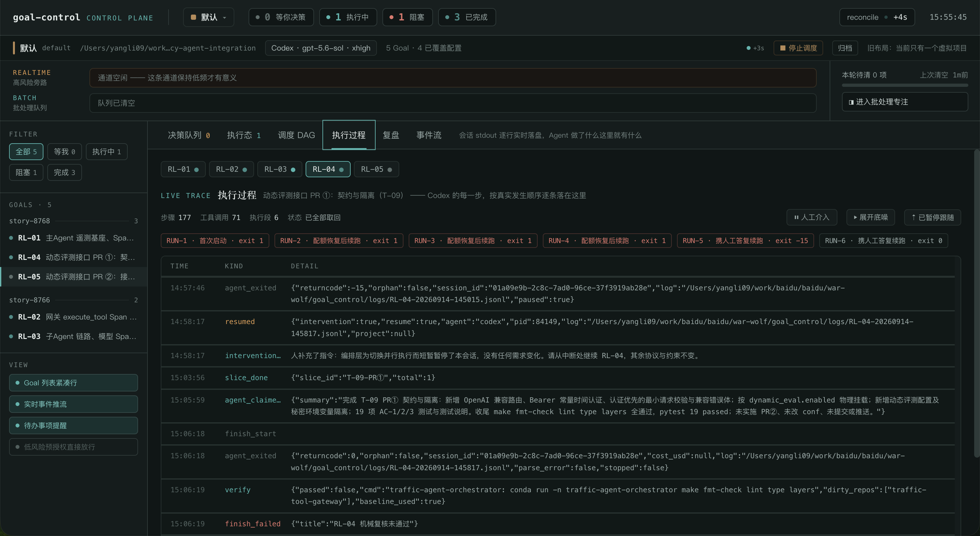Open goal RL-05 in the sidebar list
Screen dimensions: 980x536
pyautogui.click(x=74, y=276)
